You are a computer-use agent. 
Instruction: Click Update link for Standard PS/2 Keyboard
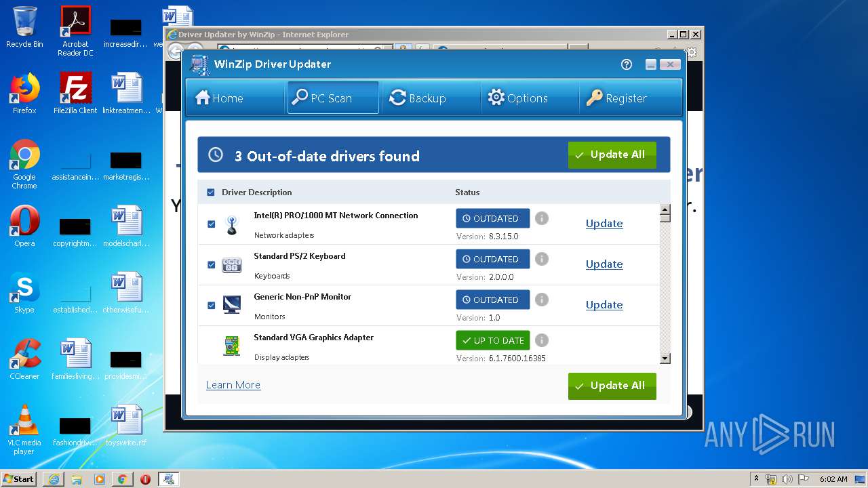604,264
